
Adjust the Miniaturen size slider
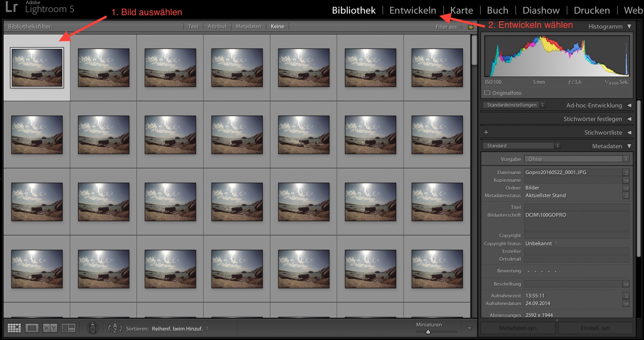[428, 332]
